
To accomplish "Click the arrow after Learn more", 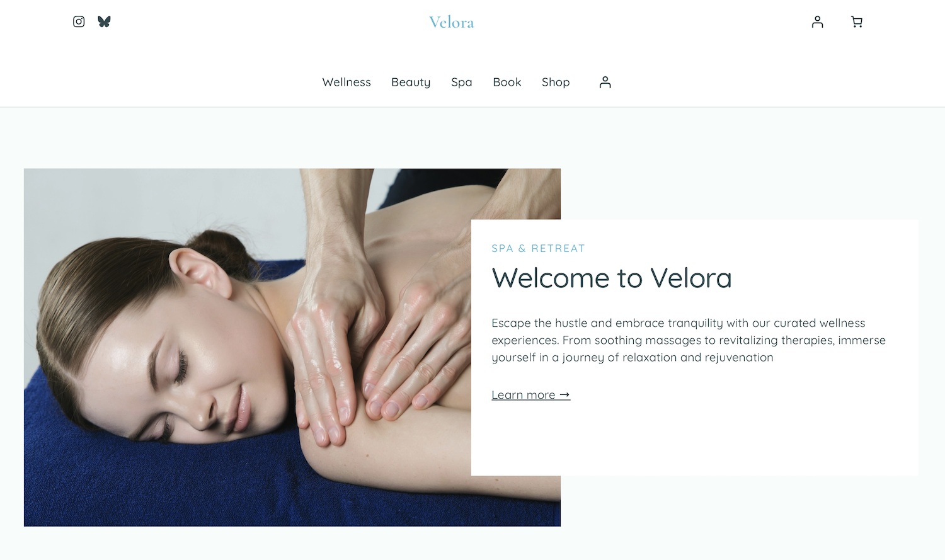I will click(x=564, y=395).
